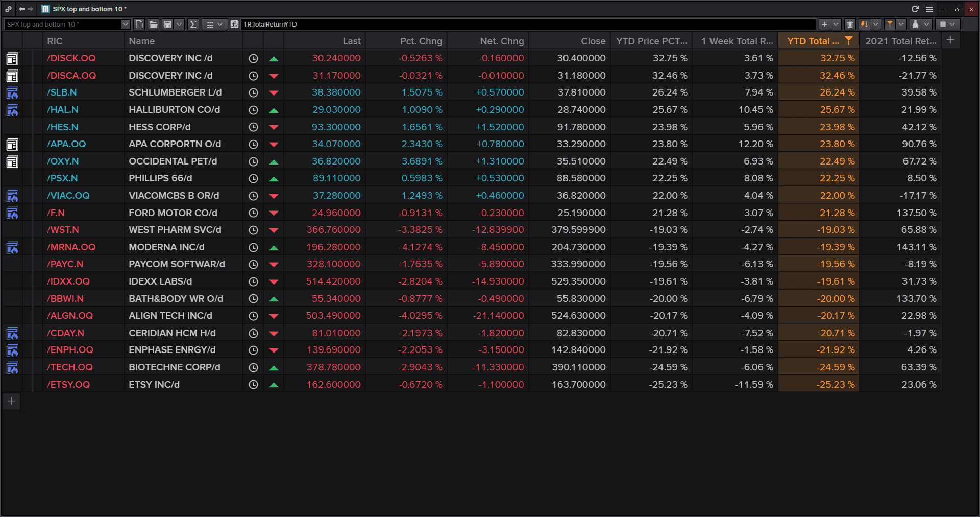Image resolution: width=980 pixels, height=517 pixels.
Task: Click the link chain icon in the title bar
Action: point(9,9)
